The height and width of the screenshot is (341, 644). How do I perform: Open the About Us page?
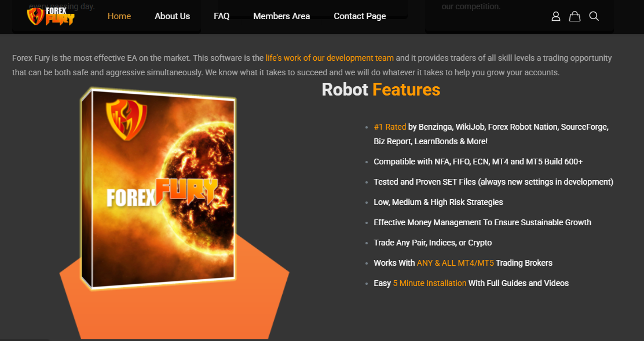coord(172,16)
